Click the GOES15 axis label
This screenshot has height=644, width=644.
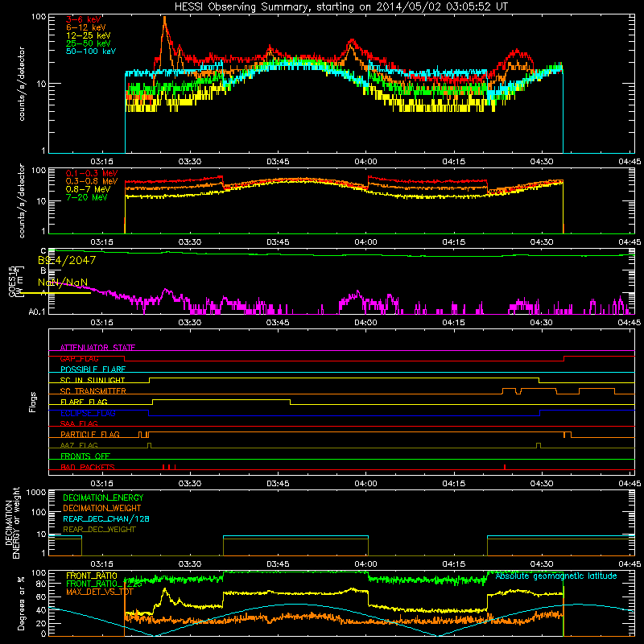coord(13,281)
